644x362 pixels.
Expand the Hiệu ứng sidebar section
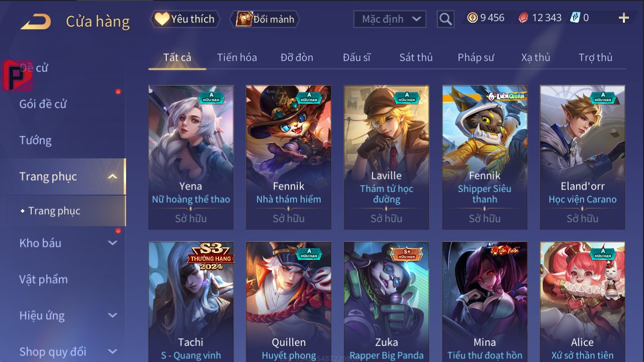tap(113, 315)
